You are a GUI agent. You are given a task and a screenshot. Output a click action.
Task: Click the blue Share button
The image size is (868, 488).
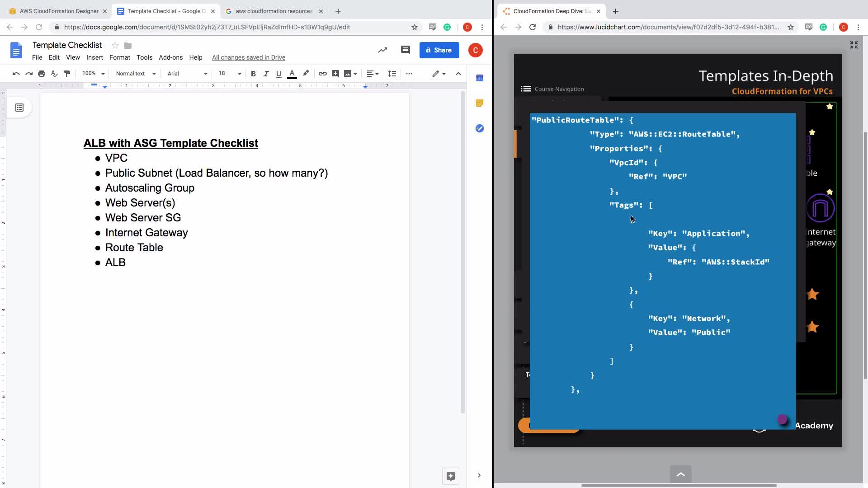tap(439, 50)
